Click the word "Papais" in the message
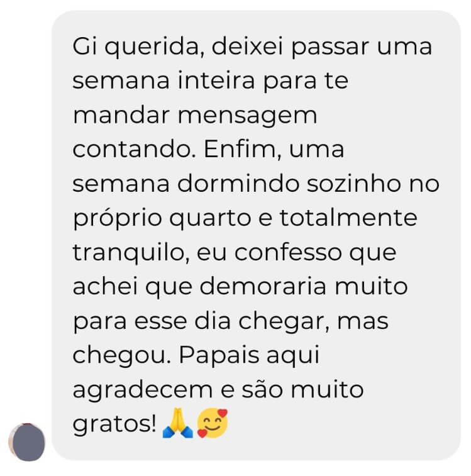The width and height of the screenshot is (471, 476). click(219, 355)
